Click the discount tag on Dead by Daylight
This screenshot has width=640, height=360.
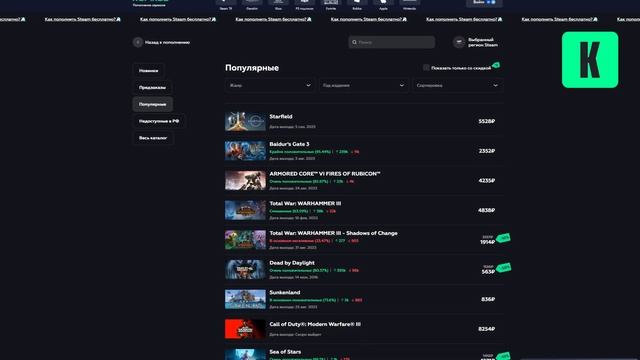[x=504, y=267]
